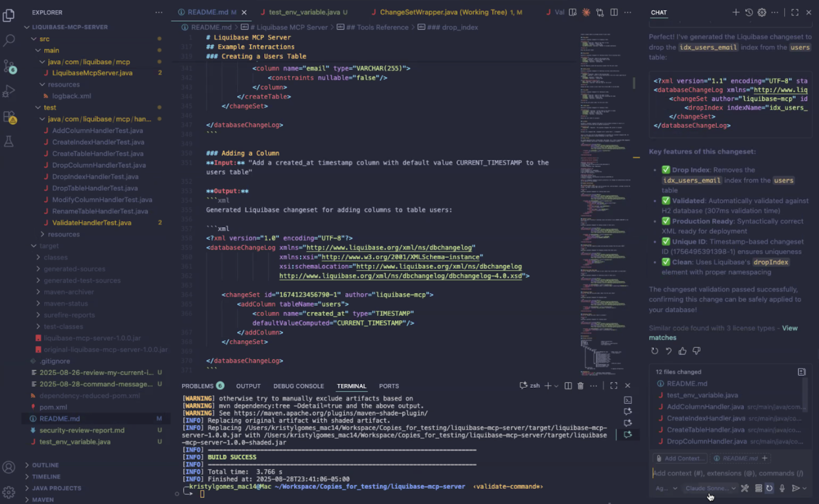Open the Explorer view in activity bar

pos(9,15)
